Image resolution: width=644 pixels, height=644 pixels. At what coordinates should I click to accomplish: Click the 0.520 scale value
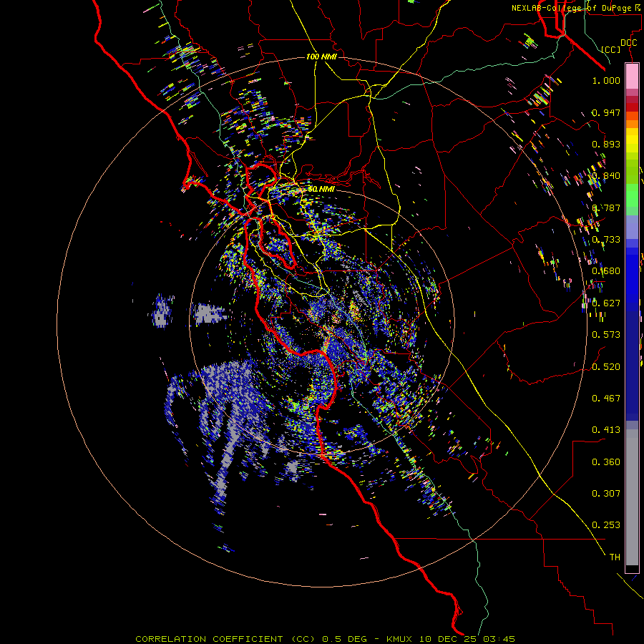606,367
